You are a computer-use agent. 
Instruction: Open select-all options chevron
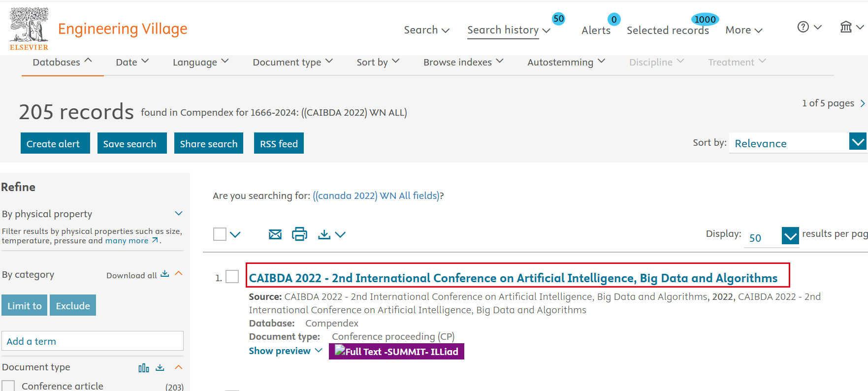point(235,234)
